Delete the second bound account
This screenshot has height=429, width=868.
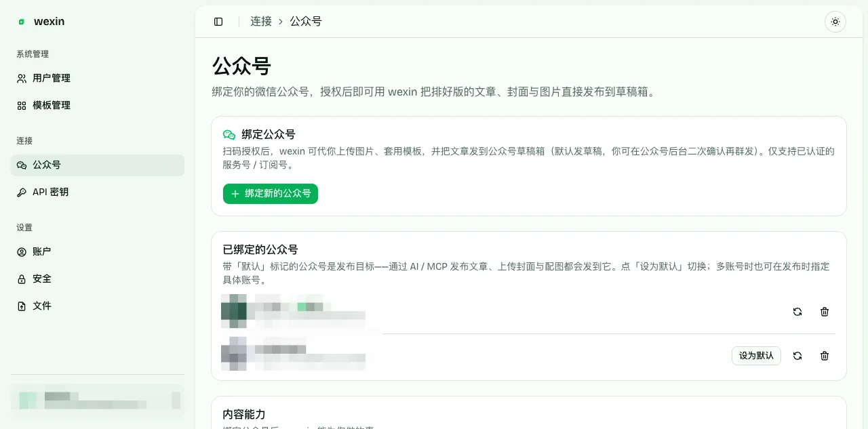825,356
